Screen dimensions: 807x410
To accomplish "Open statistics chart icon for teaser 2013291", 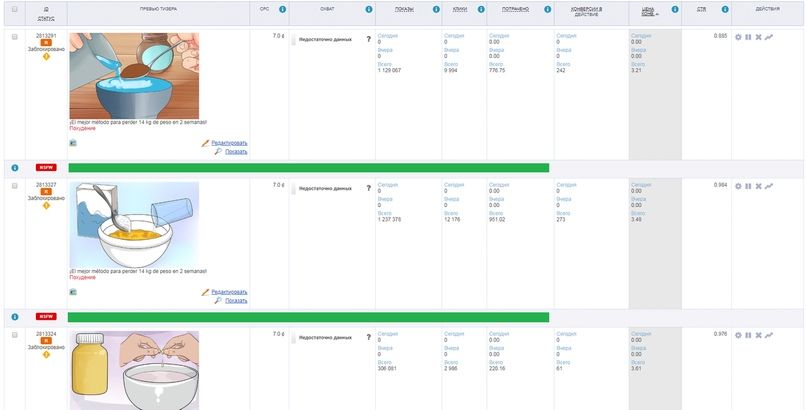I will coord(769,37).
